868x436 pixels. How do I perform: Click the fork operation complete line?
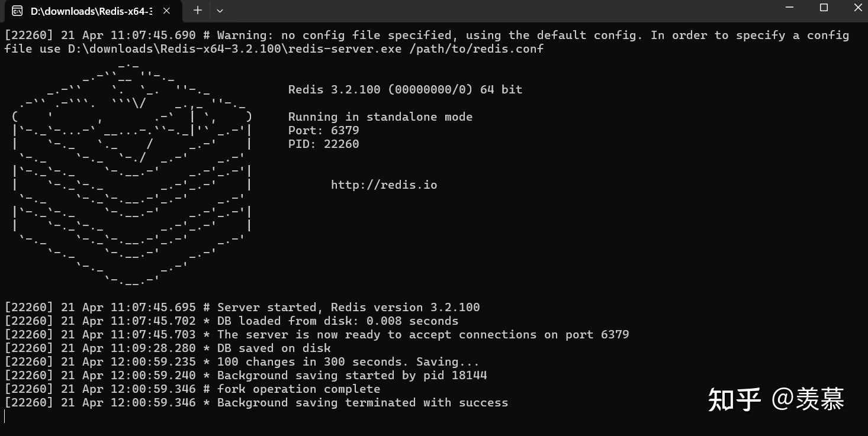pos(298,389)
